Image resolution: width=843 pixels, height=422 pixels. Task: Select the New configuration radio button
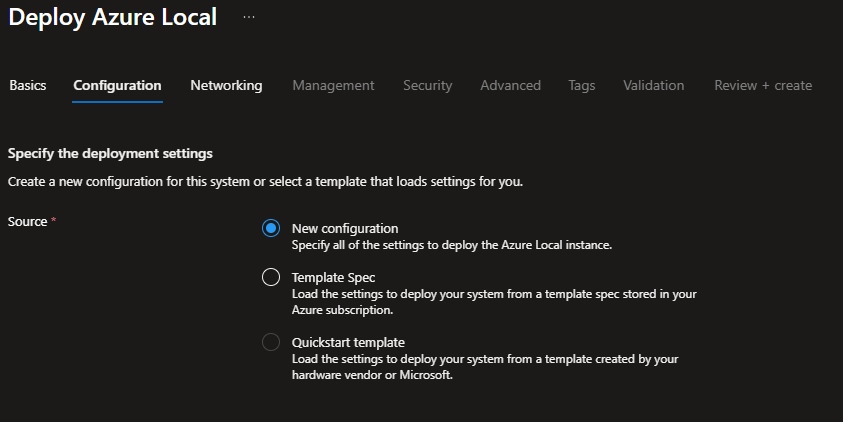point(270,228)
